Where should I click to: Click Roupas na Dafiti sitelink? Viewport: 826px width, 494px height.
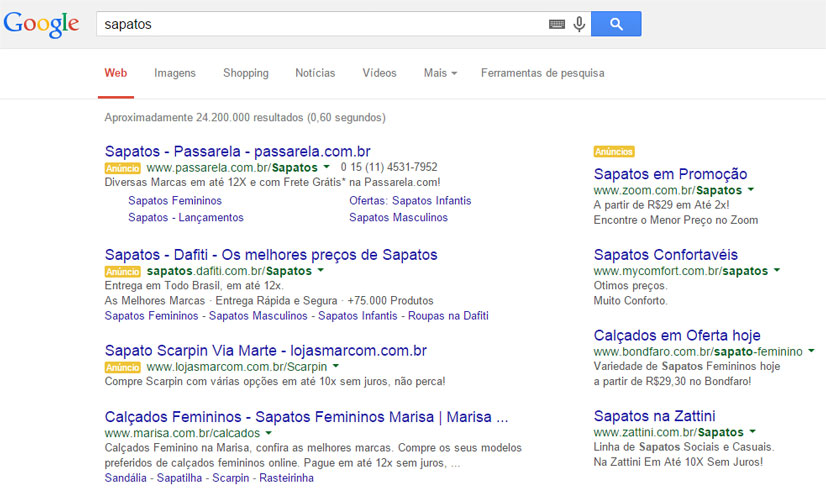(x=448, y=315)
